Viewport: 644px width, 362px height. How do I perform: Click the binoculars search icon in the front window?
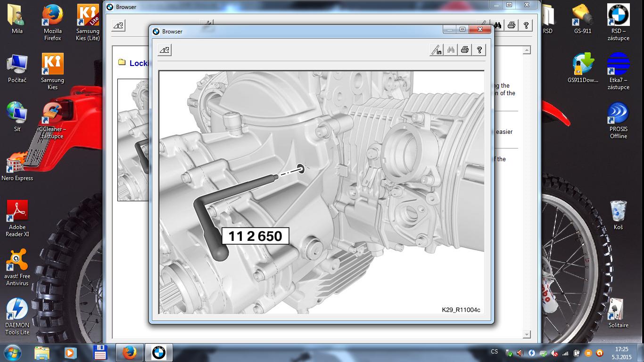451,50
